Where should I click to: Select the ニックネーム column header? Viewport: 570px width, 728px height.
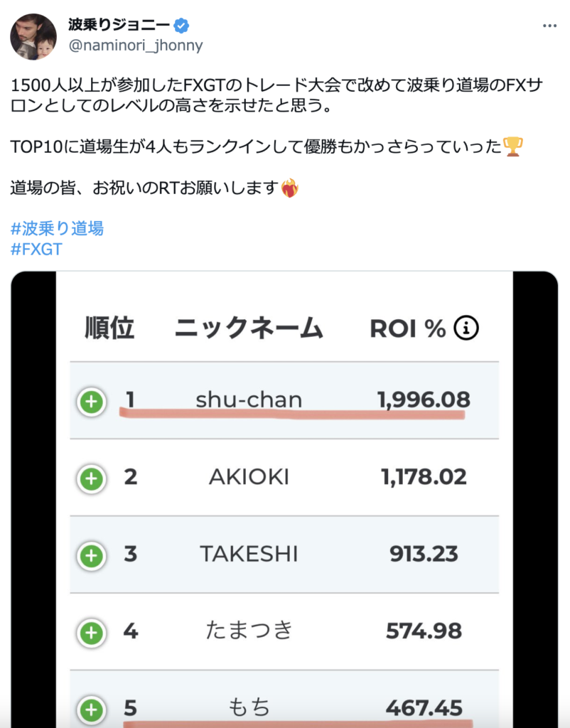(x=248, y=328)
